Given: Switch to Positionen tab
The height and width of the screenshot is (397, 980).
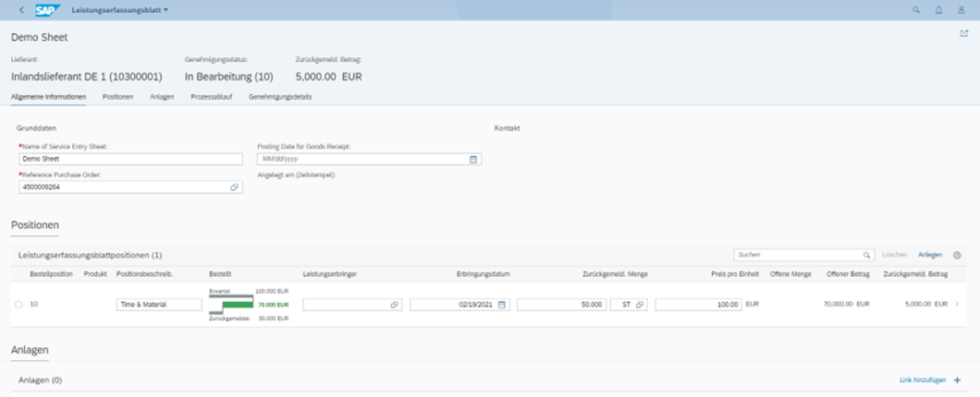Looking at the screenshot, I should pyautogui.click(x=117, y=97).
